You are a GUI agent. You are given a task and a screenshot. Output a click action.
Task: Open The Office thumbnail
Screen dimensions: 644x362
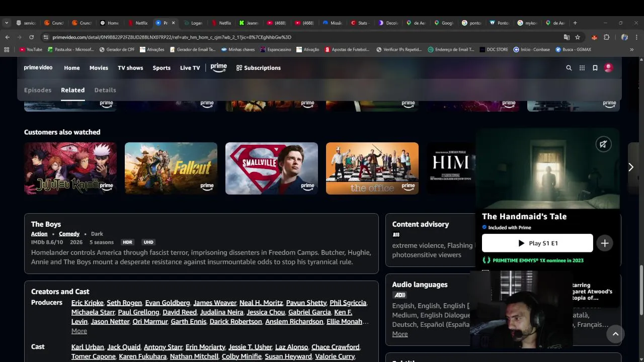coord(372,168)
